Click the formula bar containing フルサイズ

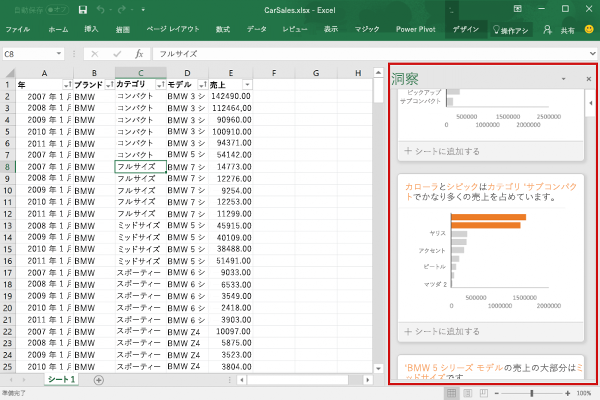260,53
